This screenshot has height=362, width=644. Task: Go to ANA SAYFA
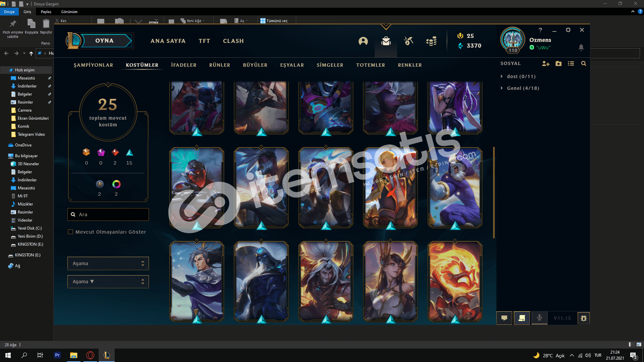[168, 41]
